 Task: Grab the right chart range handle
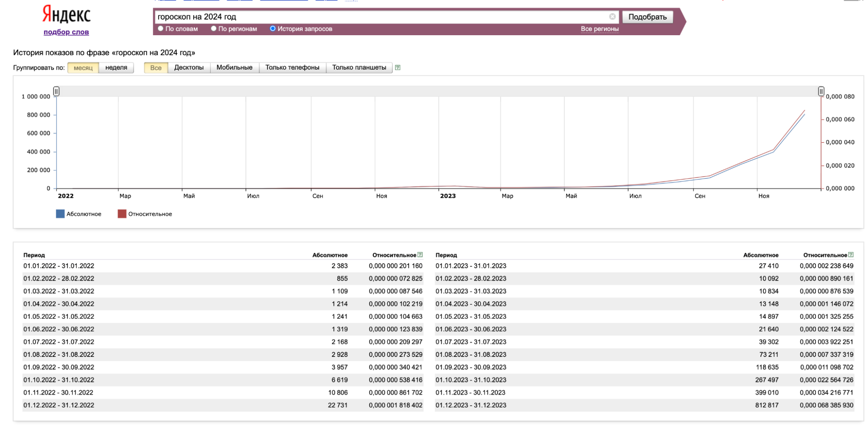tap(821, 91)
